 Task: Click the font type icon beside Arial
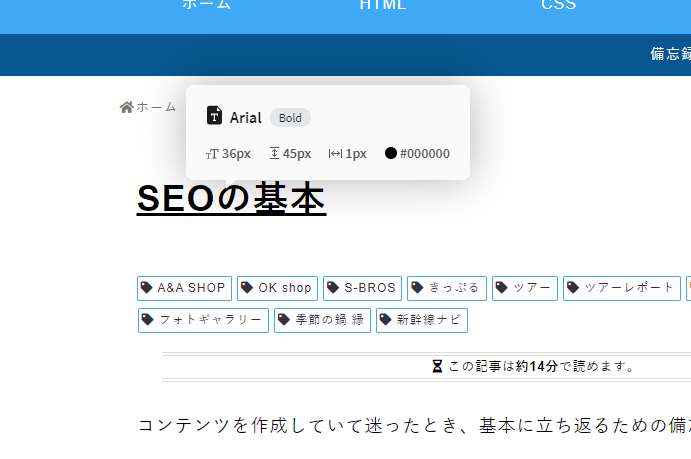coord(214,116)
